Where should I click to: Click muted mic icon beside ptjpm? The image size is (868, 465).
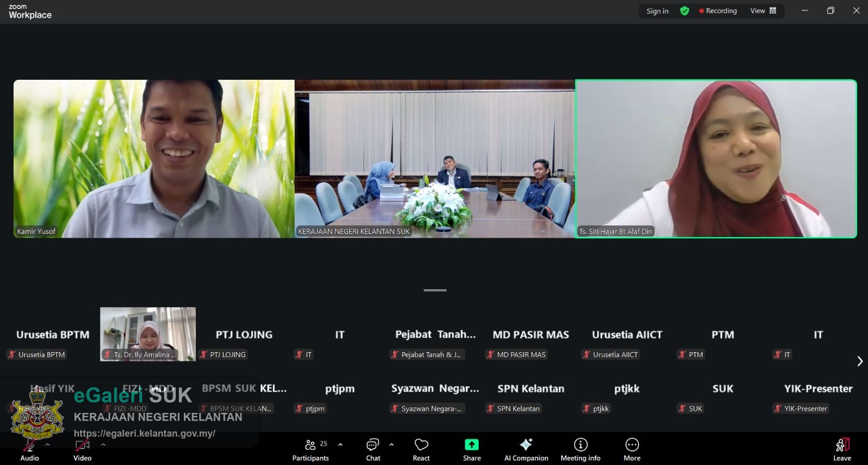click(x=299, y=409)
